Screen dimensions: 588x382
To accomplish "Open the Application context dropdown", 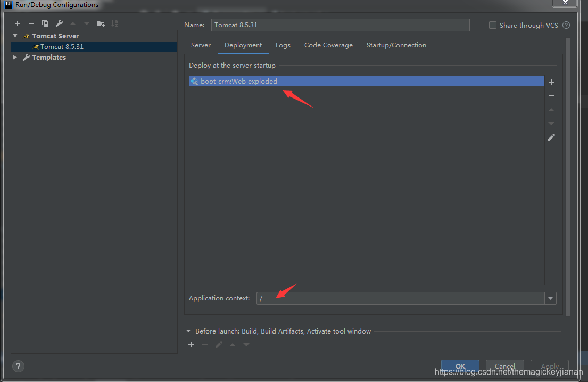I will [550, 298].
